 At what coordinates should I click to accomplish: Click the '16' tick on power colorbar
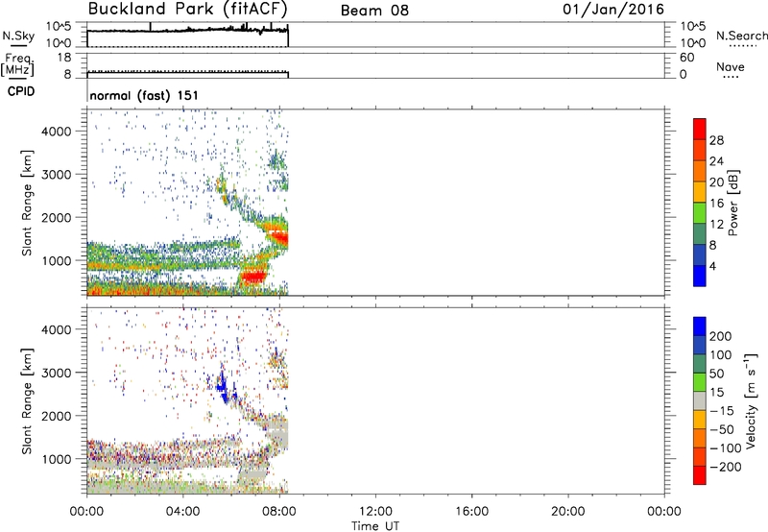tap(716, 204)
